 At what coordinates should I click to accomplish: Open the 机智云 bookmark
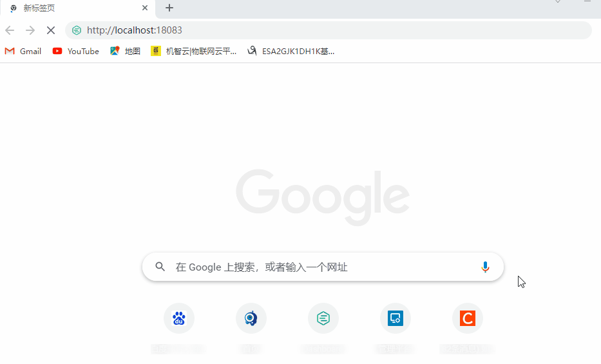pyautogui.click(x=193, y=52)
